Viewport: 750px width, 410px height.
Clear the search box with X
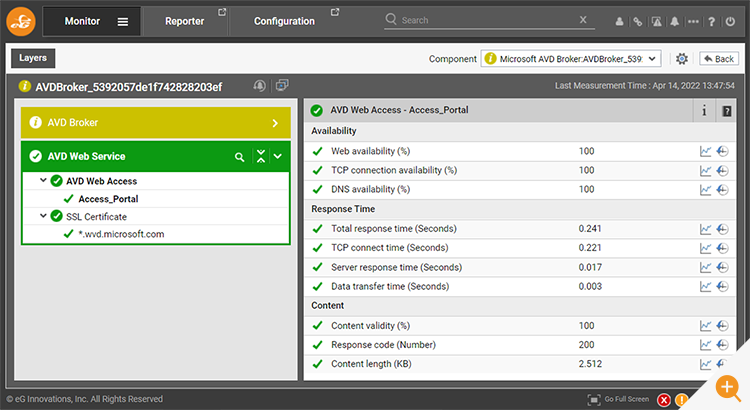pyautogui.click(x=583, y=20)
